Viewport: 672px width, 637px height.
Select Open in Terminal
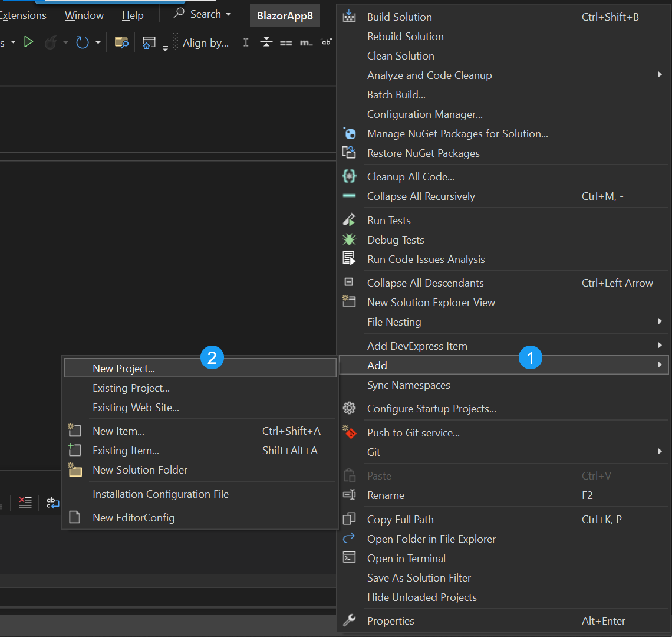[x=503, y=559]
